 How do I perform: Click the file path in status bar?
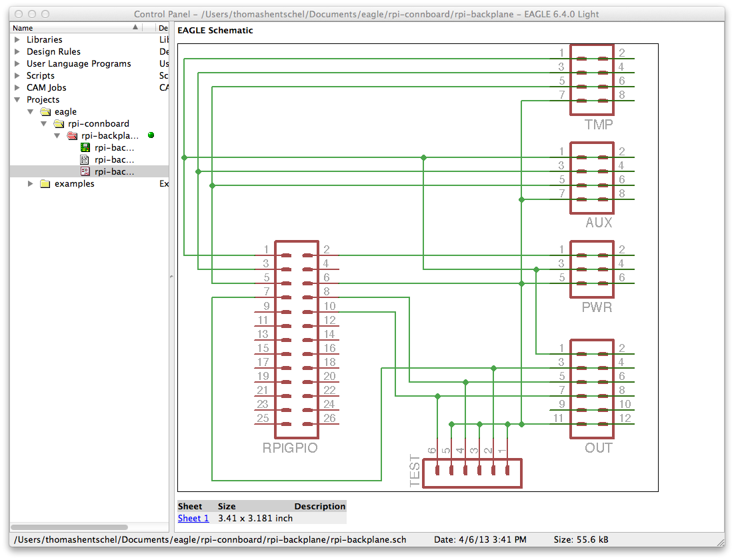(x=210, y=539)
